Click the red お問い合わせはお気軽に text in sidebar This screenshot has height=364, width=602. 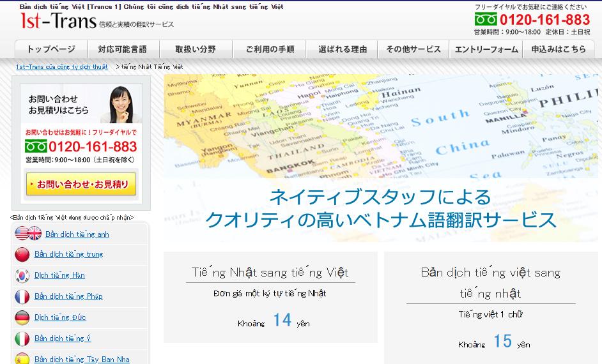(81, 132)
